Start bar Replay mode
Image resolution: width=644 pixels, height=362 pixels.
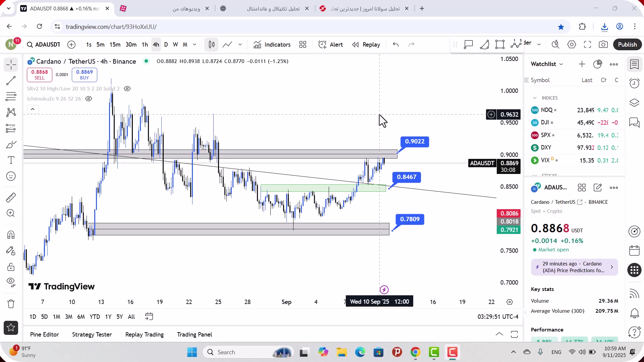(366, 45)
